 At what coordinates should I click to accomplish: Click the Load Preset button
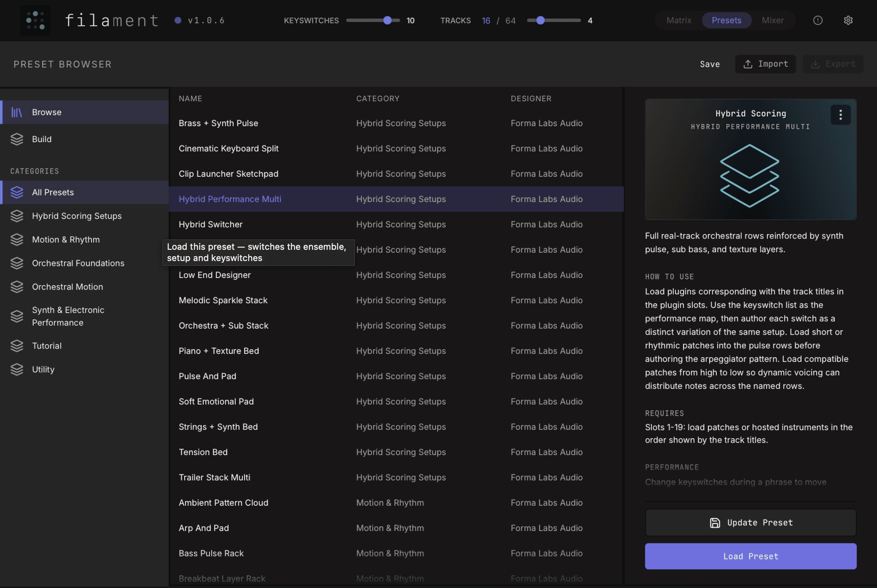click(x=751, y=557)
